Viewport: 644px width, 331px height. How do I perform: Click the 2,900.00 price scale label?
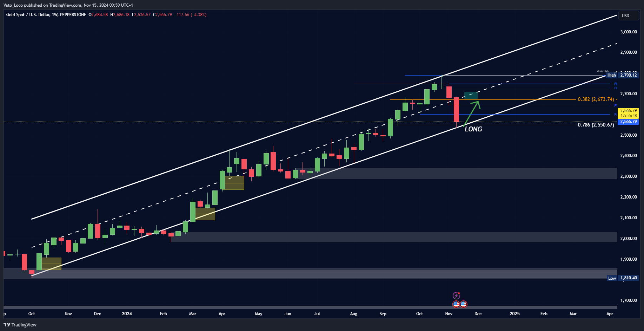point(629,52)
